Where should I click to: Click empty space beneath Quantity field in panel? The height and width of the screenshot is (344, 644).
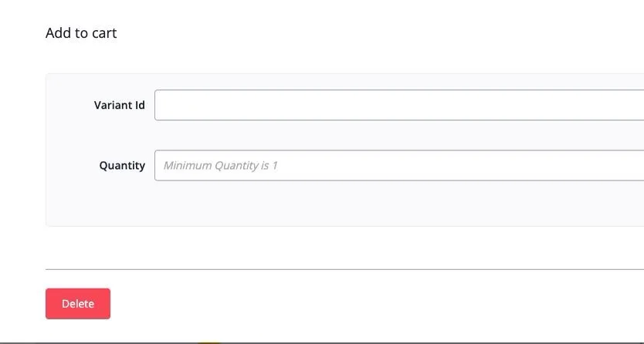[370, 204]
